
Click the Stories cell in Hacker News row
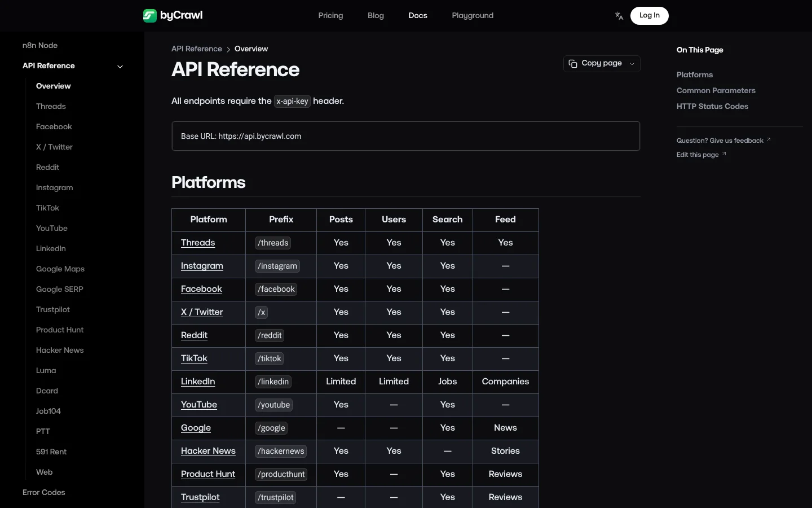[x=505, y=451]
